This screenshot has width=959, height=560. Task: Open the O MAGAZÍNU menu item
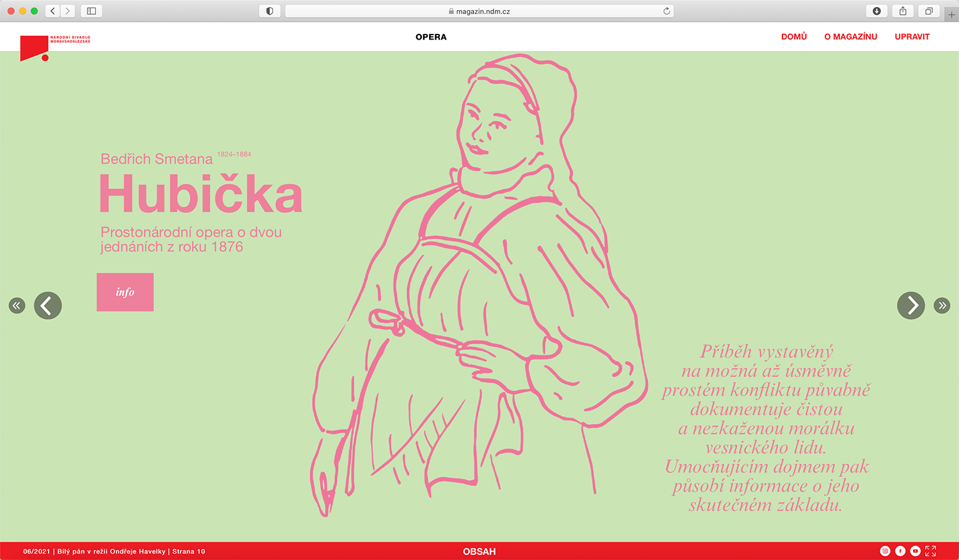click(x=850, y=37)
